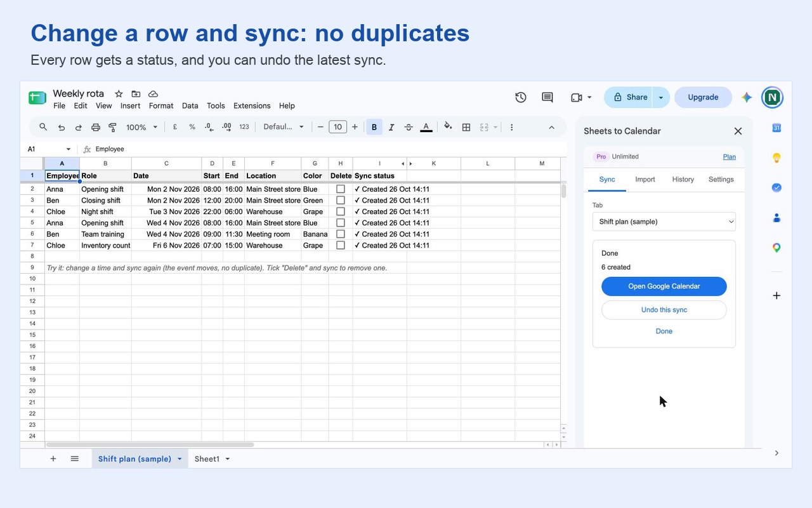The image size is (812, 508).
Task: Tick Delete checkbox for Ben's Team training
Action: pos(341,234)
